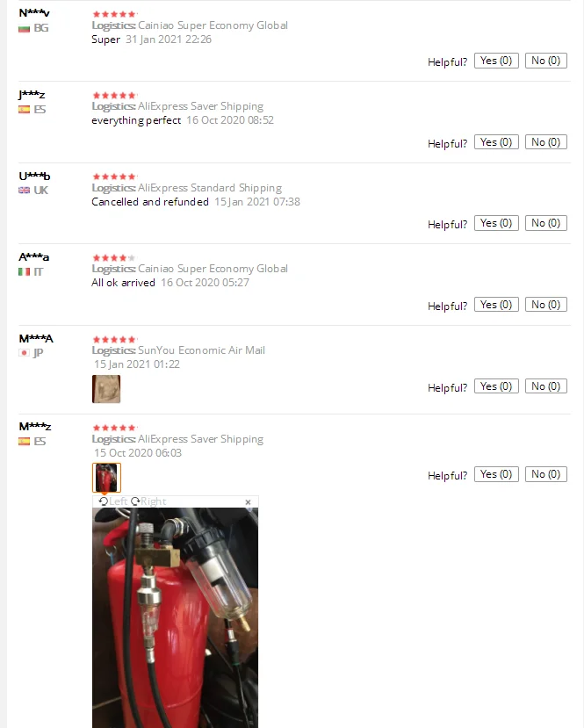Vote Yes on 'Cancelled and refunded' review
The image size is (584, 728).
tap(496, 223)
